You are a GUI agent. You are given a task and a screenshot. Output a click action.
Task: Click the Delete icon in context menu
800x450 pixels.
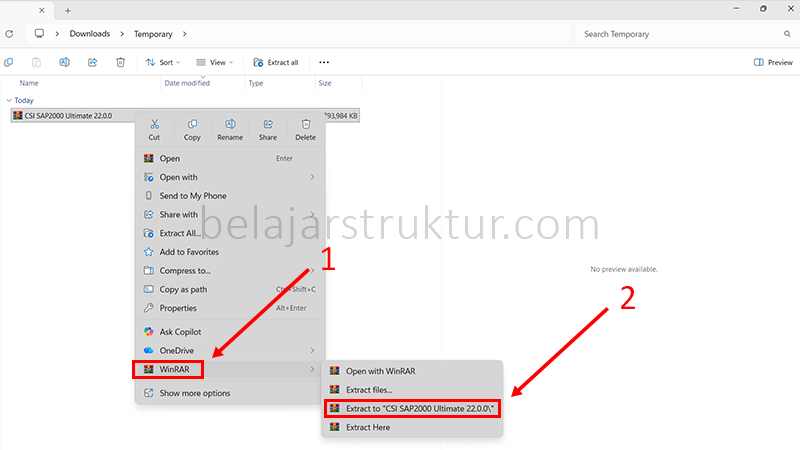tap(306, 124)
